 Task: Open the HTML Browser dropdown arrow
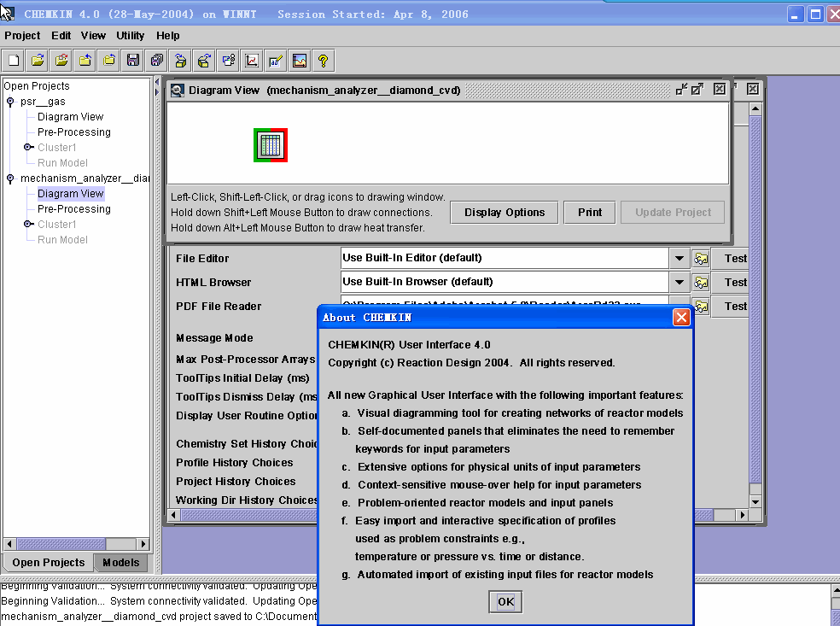(x=679, y=282)
